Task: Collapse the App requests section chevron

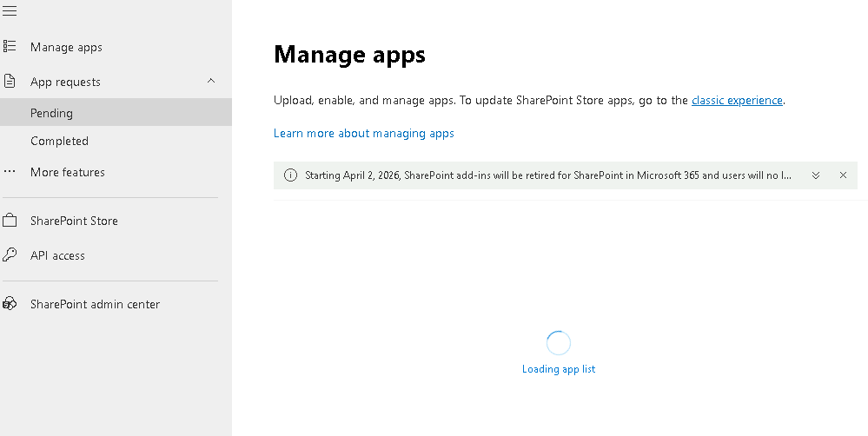Action: point(211,81)
